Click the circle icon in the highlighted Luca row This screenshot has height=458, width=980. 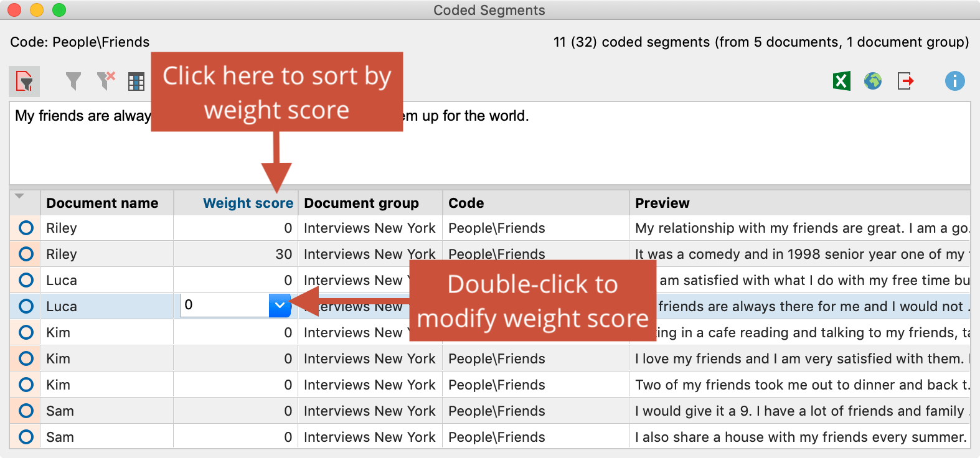tap(26, 306)
